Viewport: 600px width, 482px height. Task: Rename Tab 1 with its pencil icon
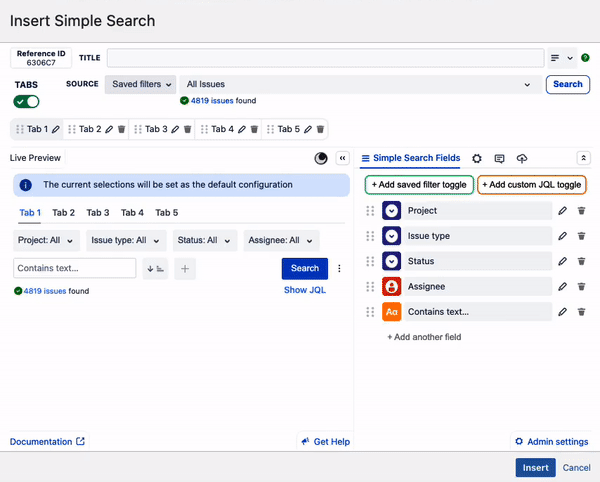(56, 129)
